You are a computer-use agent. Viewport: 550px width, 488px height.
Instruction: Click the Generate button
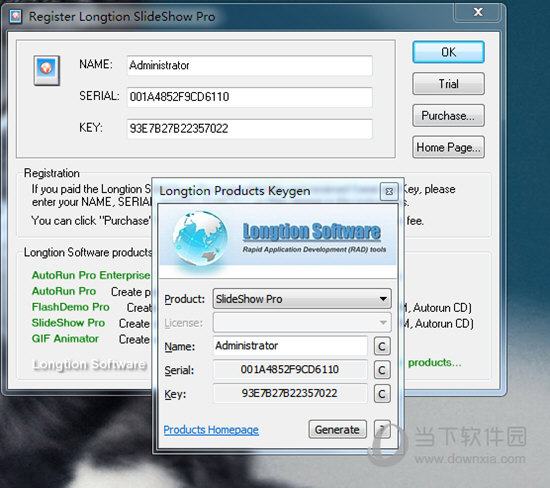tap(337, 429)
